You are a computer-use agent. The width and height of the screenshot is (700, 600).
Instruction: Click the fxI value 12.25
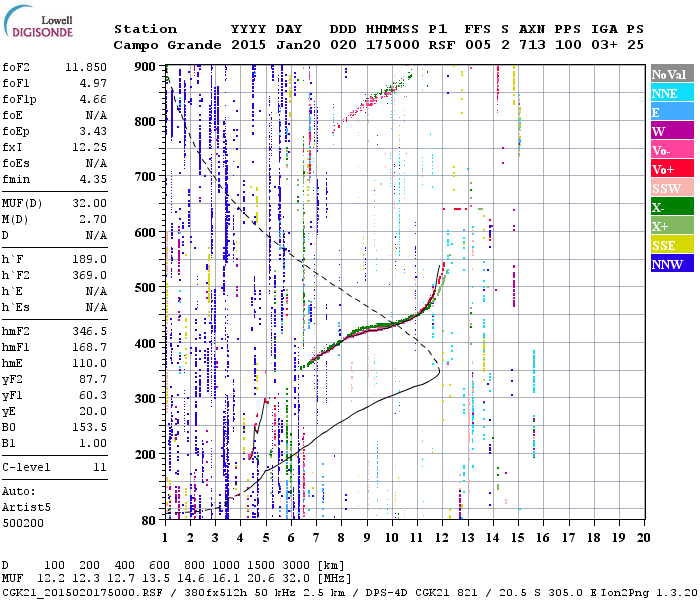click(89, 147)
